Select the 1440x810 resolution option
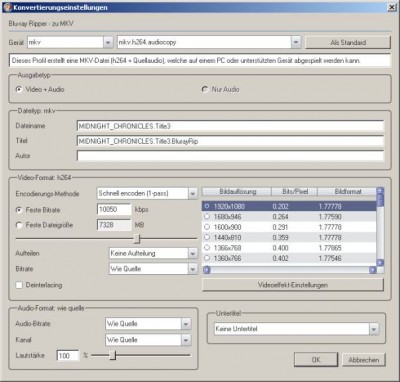Image resolution: width=400 pixels, height=382 pixels. click(207, 237)
